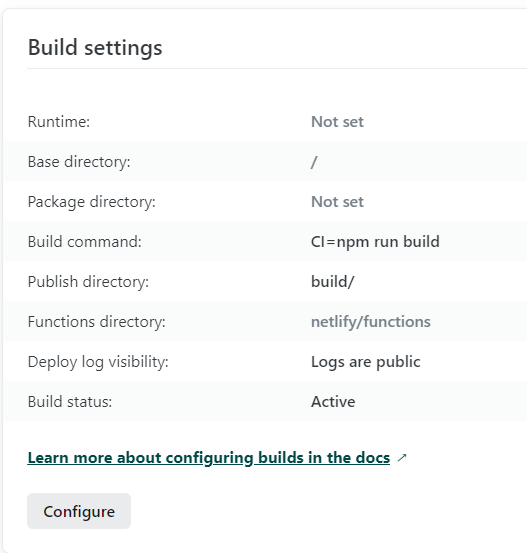Screen dimensions: 527x553
Task: Select the Functions directory label
Action: point(97,322)
